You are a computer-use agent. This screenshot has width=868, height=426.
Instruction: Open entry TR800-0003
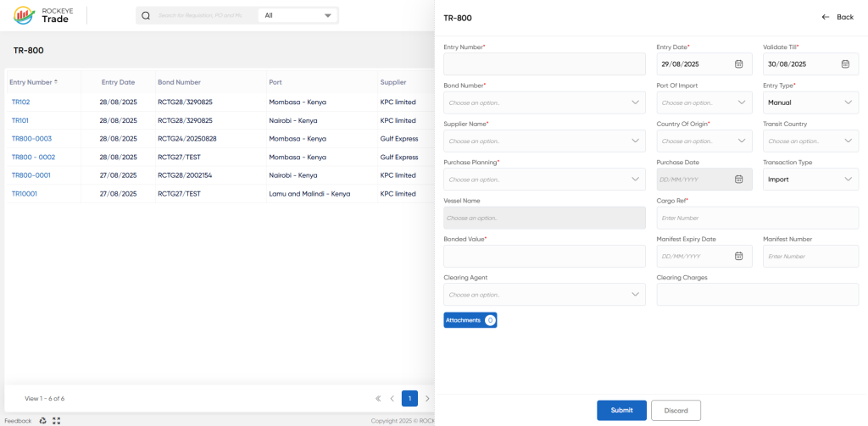click(31, 139)
